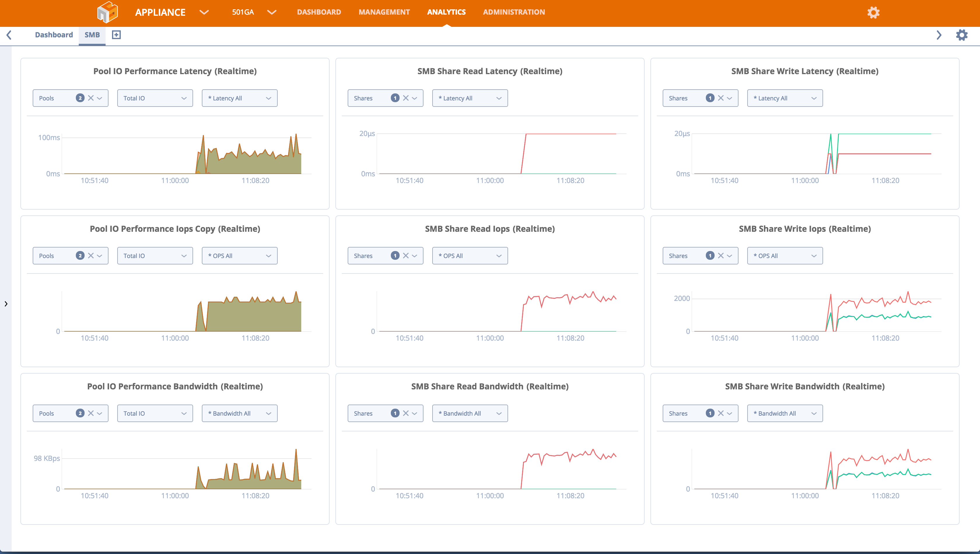The height and width of the screenshot is (554, 980).
Task: Open settings gear in orange header
Action: (873, 13)
